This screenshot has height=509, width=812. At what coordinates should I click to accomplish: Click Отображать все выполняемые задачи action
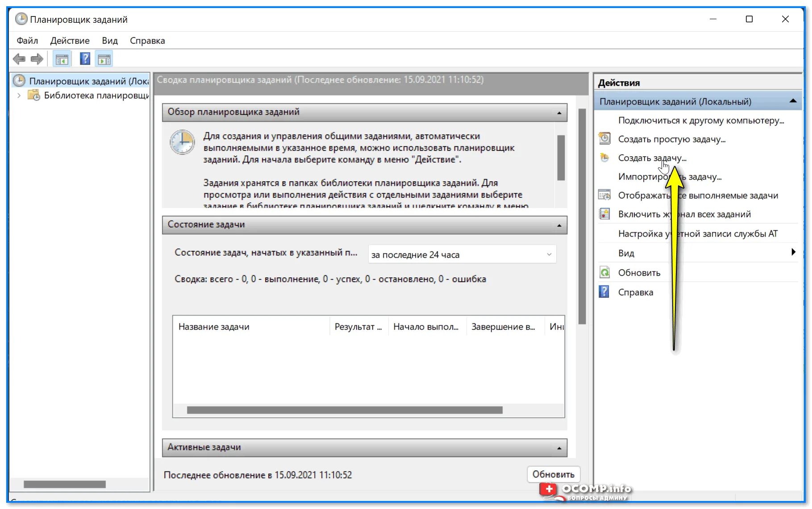698,196
